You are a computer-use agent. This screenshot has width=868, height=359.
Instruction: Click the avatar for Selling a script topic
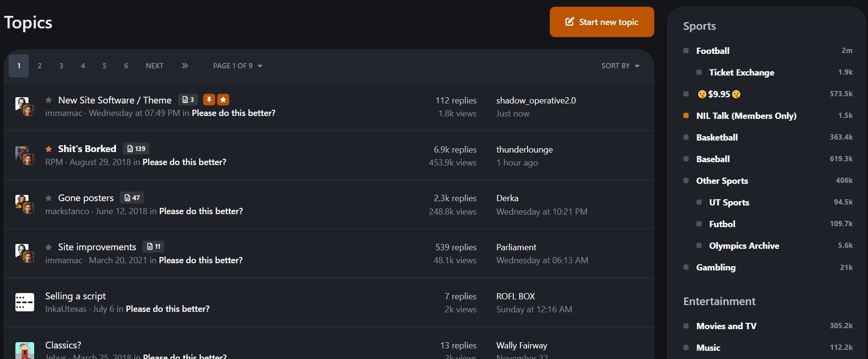click(25, 302)
